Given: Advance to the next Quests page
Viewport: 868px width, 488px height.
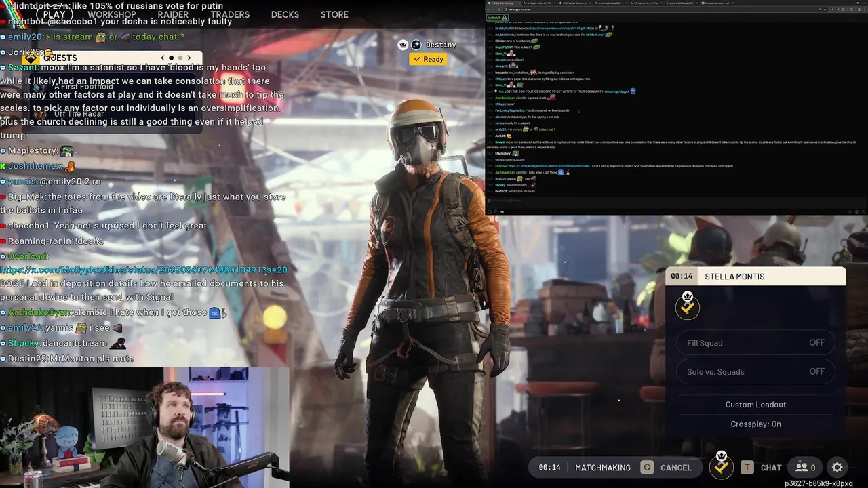Looking at the screenshot, I should pyautogui.click(x=189, y=58).
